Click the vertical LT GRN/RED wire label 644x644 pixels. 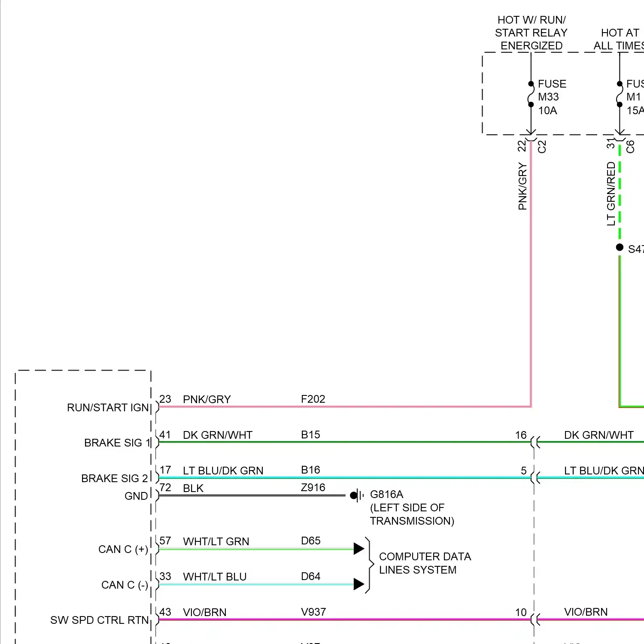(x=611, y=194)
